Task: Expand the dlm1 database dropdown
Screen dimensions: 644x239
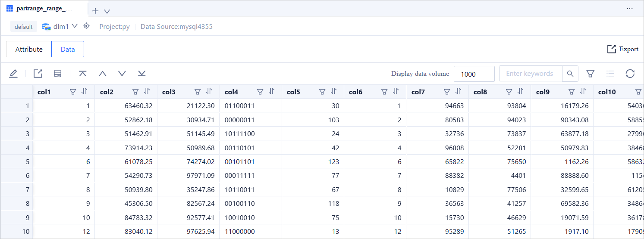Action: [74, 26]
